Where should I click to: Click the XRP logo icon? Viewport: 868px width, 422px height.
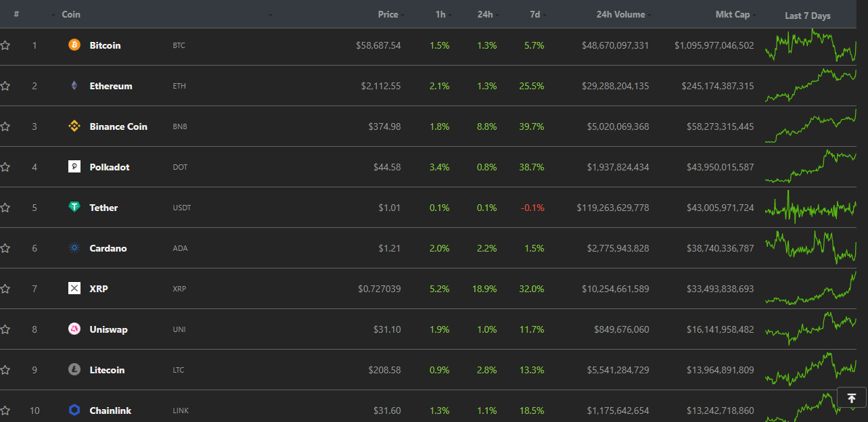tap(74, 289)
